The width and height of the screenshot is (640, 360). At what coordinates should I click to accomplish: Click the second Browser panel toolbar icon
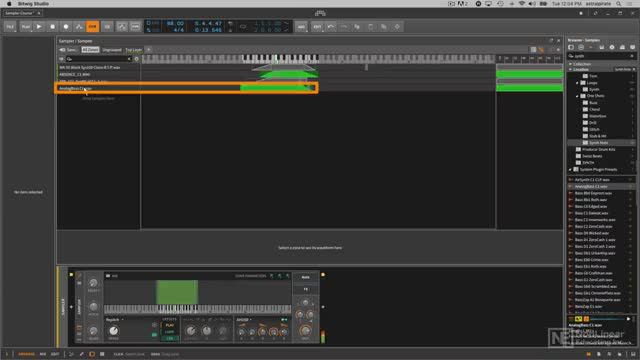click(581, 47)
